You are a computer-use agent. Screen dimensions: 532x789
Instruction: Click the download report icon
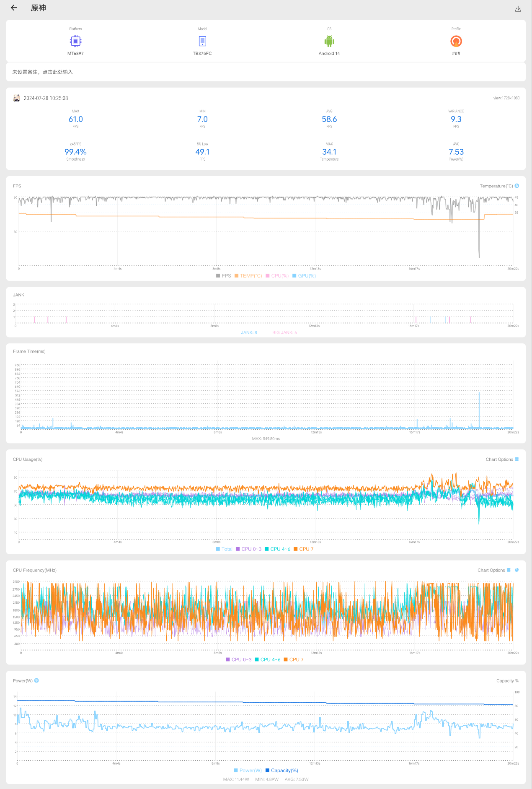click(518, 9)
